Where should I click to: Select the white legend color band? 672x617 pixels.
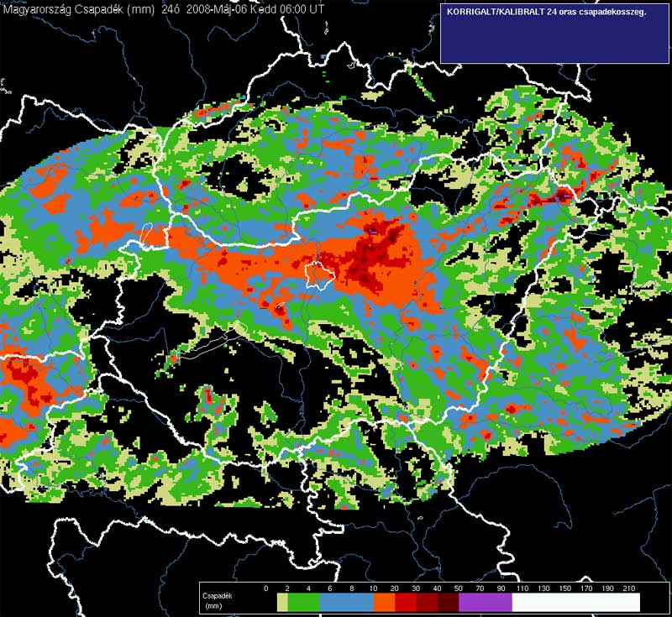tap(575, 603)
